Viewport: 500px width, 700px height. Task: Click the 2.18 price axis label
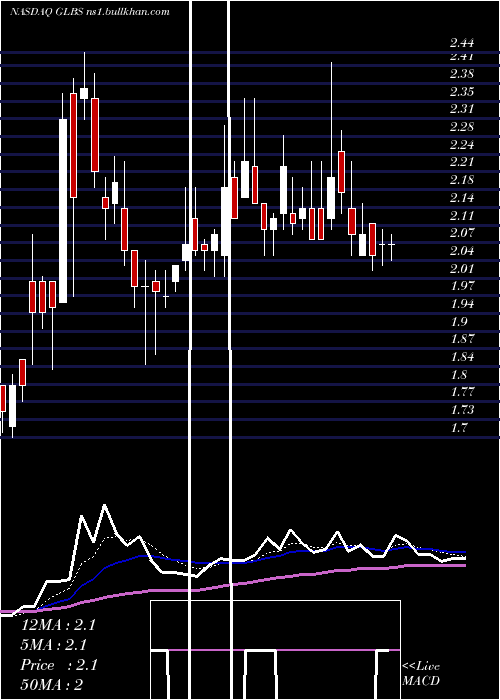[462, 180]
